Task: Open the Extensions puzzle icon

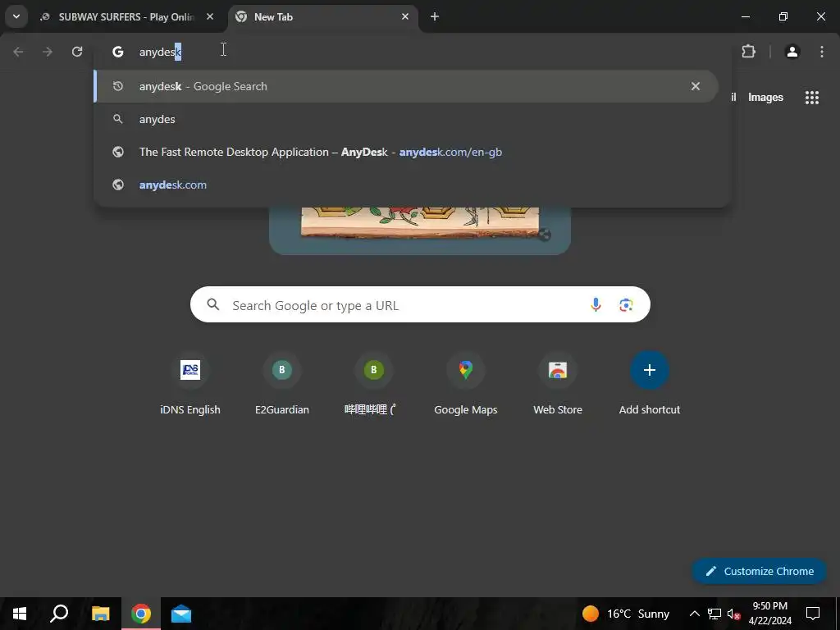Action: [x=748, y=52]
